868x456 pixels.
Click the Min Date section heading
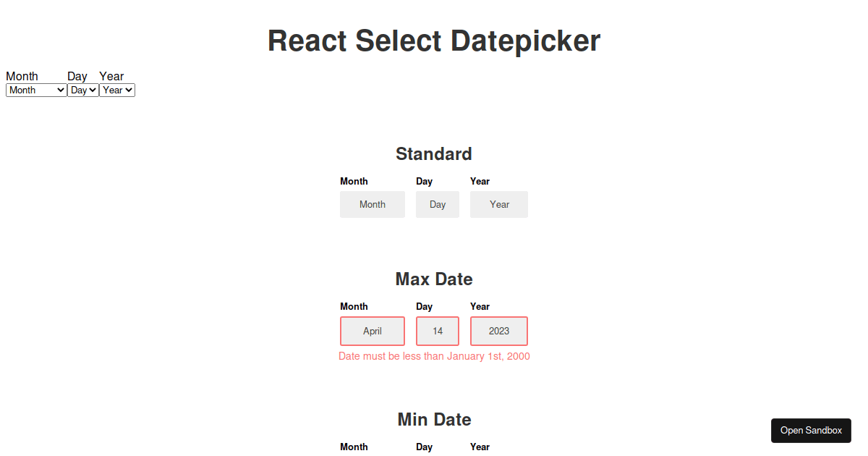click(434, 419)
